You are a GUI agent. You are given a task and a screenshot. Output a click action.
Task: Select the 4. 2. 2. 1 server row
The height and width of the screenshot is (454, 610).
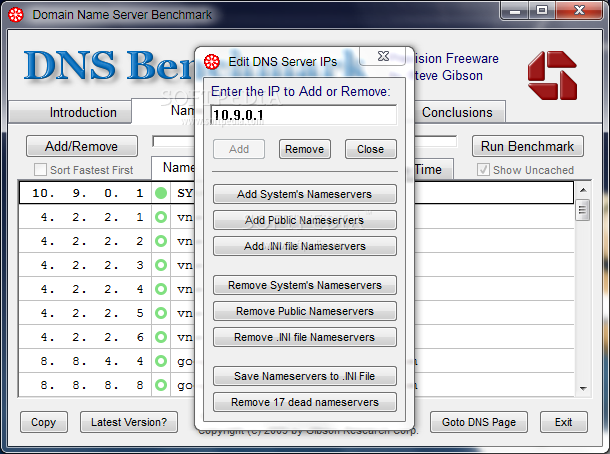click(x=296, y=217)
